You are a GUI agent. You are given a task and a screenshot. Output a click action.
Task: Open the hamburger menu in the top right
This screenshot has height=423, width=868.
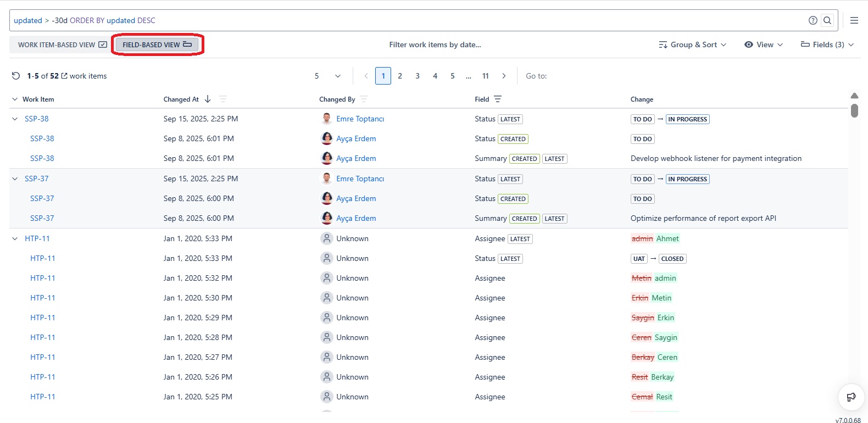[854, 20]
